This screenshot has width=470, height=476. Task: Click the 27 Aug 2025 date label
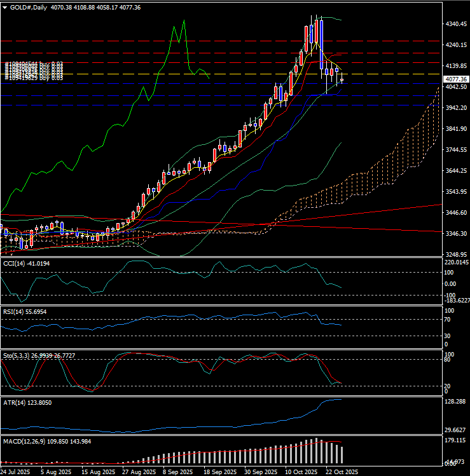coord(138,472)
